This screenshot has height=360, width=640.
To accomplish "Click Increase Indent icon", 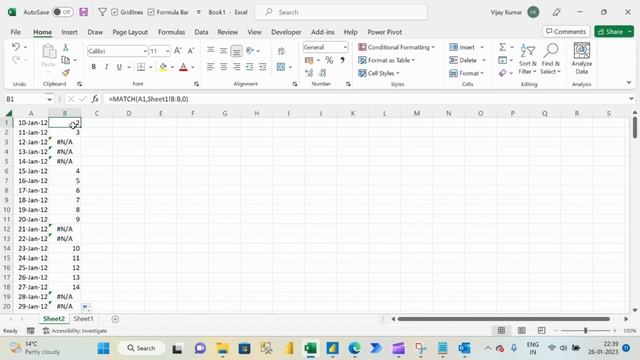I will [x=262, y=67].
